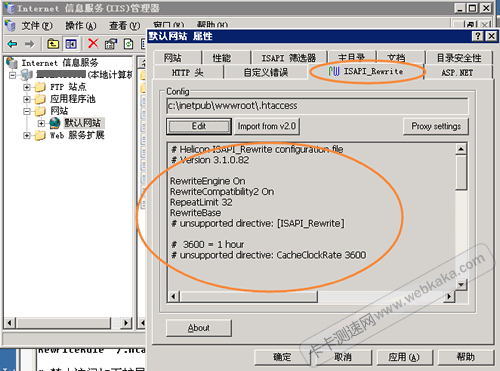Open the 文件(F) menu

[x=37, y=26]
